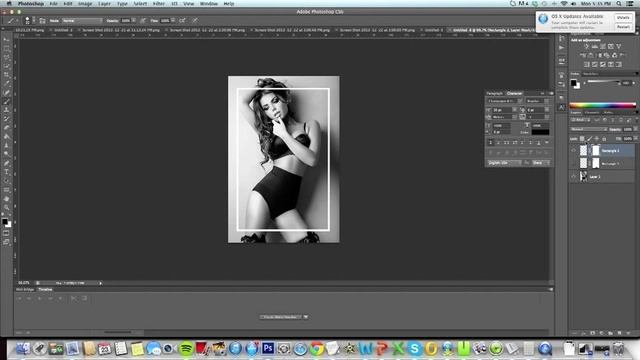The width and height of the screenshot is (640, 360).
Task: Open Spotify from the Dock
Action: coord(186,348)
